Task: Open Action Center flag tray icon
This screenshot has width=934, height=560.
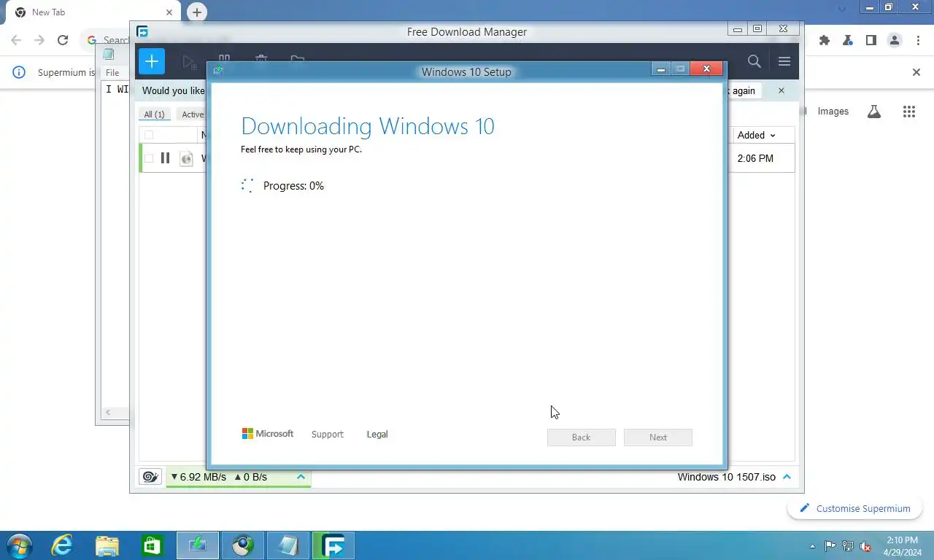Action: [830, 546]
